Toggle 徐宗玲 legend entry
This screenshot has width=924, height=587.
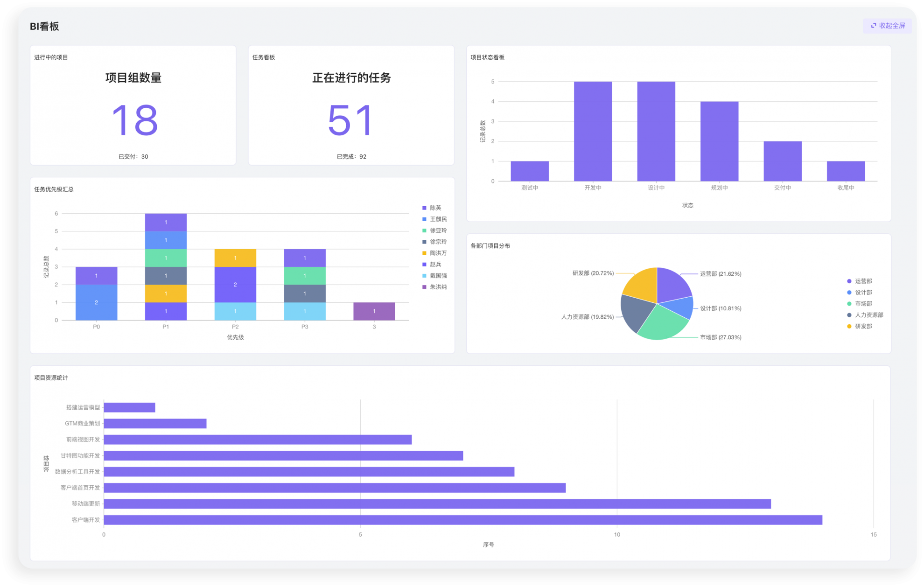point(434,242)
